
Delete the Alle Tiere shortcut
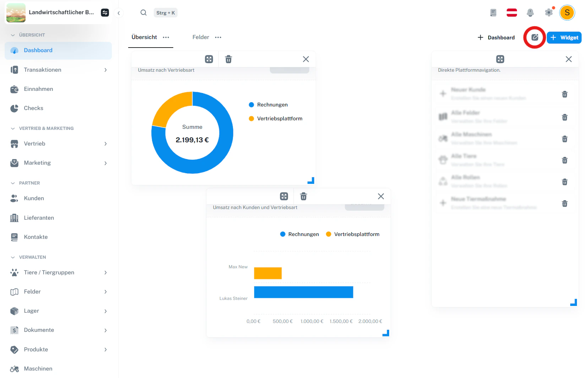click(x=565, y=160)
